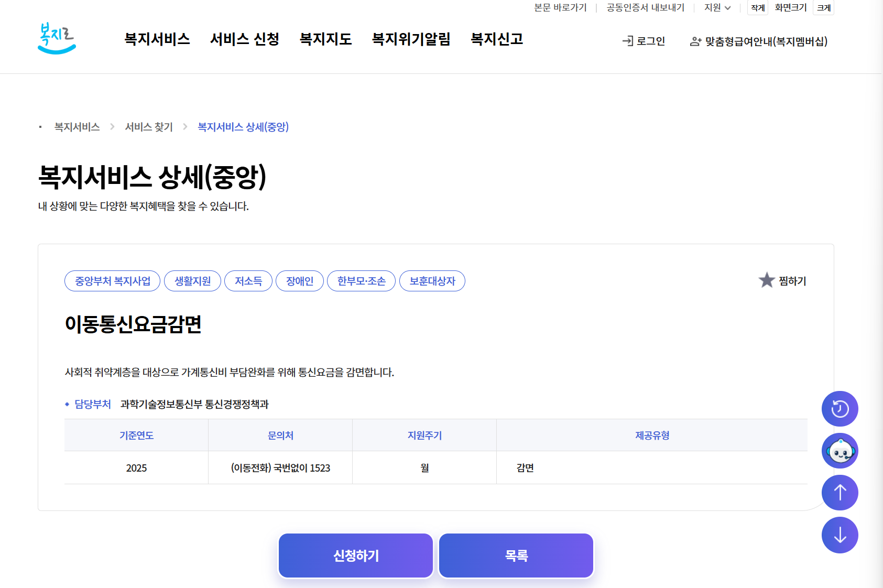Click the 지원주기 column header
Viewport: 883px width, 588px height.
tap(424, 435)
